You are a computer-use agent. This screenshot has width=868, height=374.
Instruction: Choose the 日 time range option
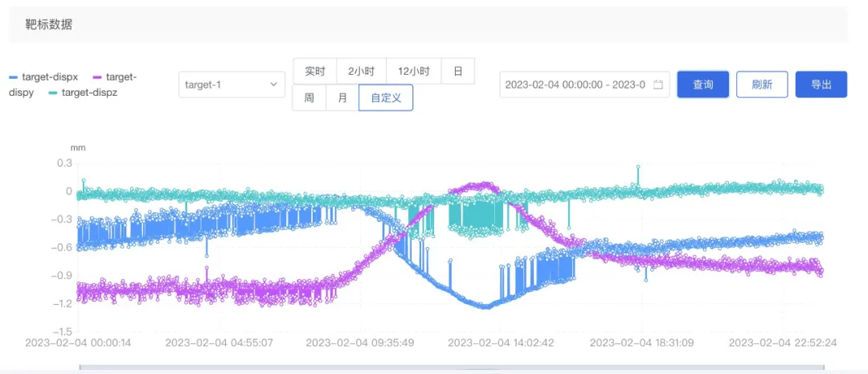[x=458, y=71]
